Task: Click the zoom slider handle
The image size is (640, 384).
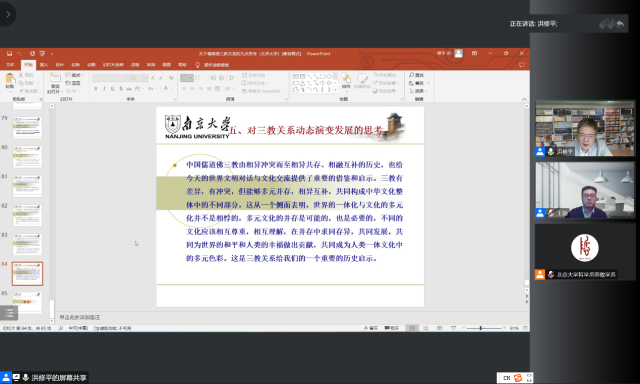Action: pyautogui.click(x=481, y=328)
